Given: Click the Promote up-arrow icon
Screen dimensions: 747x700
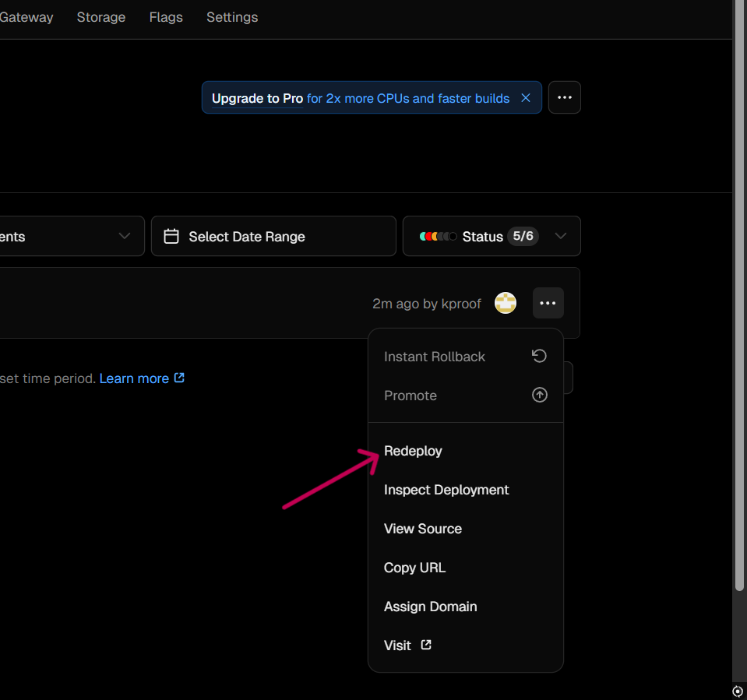Looking at the screenshot, I should click(539, 395).
